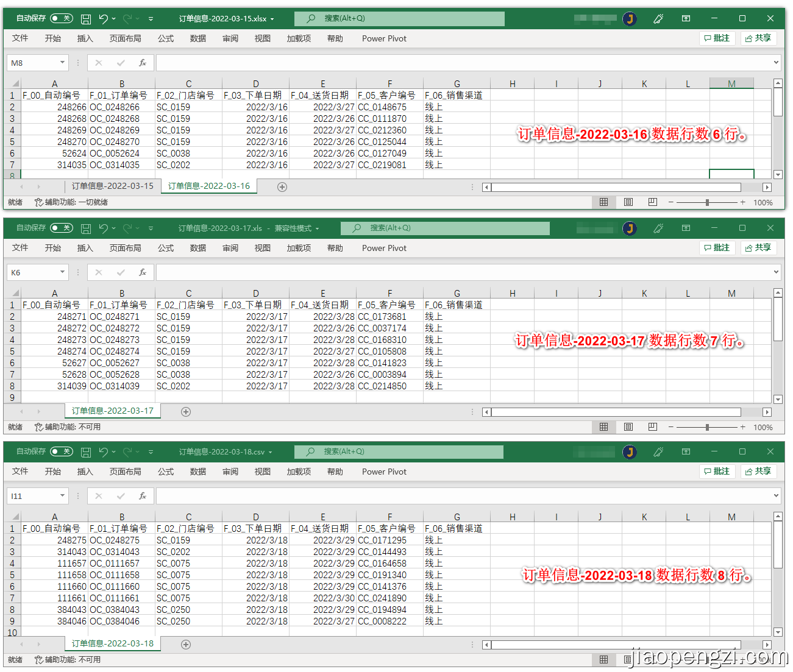
Task: Click the Select All corner in 03-18.csv grid
Action: (14, 517)
